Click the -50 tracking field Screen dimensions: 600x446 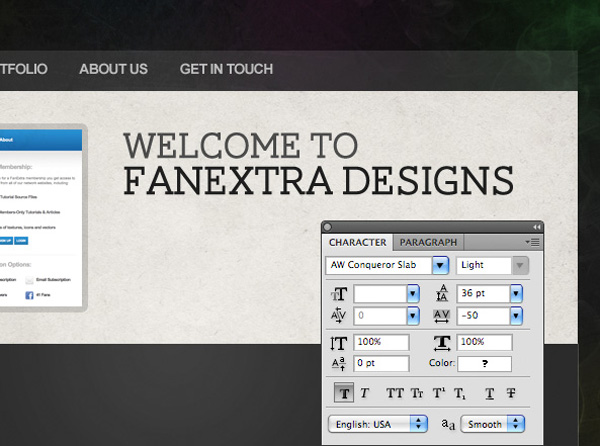tap(484, 316)
